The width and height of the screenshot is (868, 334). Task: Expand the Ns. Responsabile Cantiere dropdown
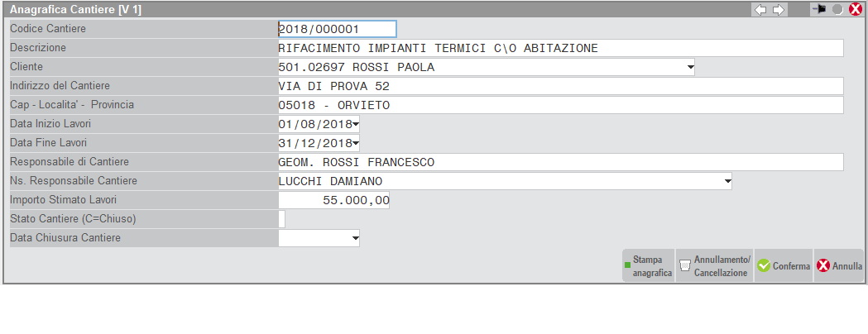727,181
